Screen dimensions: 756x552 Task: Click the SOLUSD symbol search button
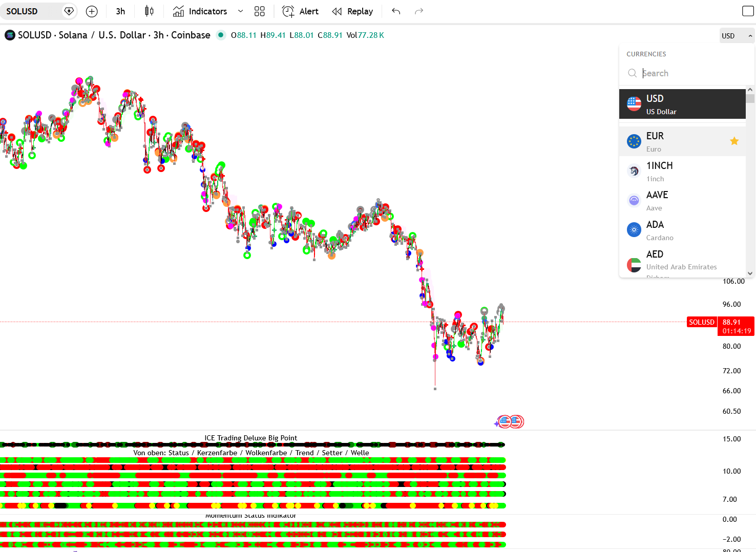point(31,11)
